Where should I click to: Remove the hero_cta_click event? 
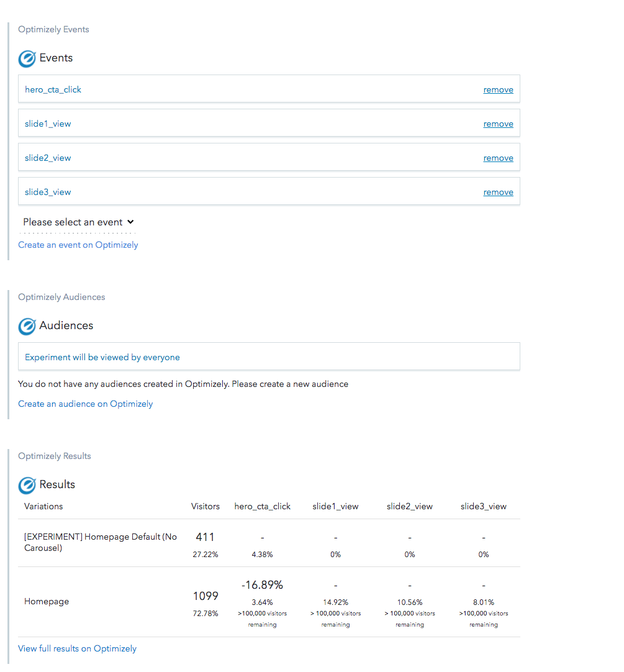(498, 89)
